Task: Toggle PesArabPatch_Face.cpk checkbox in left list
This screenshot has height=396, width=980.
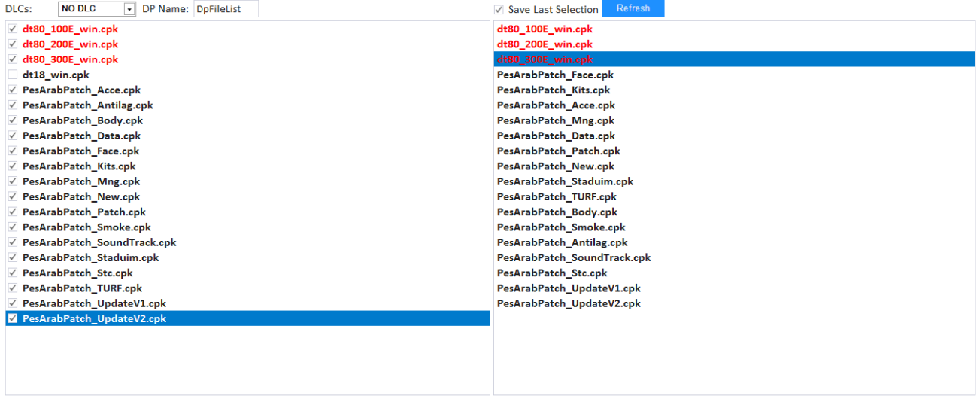Action: tap(12, 151)
